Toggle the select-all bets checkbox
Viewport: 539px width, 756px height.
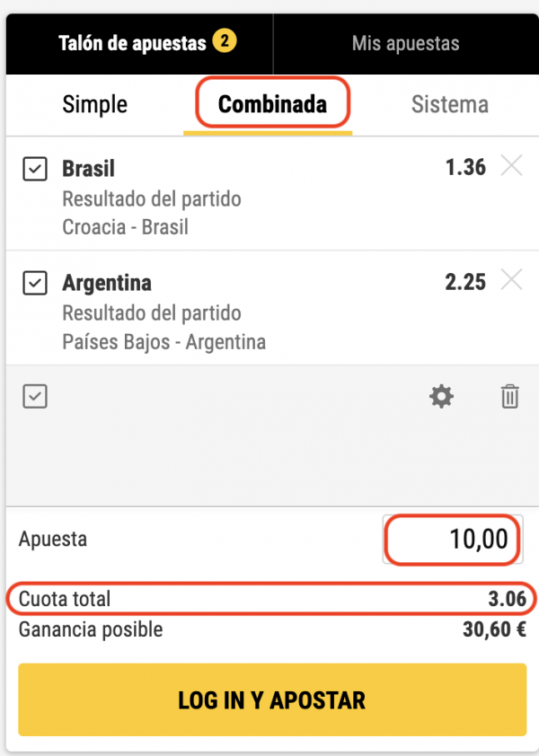[34, 397]
